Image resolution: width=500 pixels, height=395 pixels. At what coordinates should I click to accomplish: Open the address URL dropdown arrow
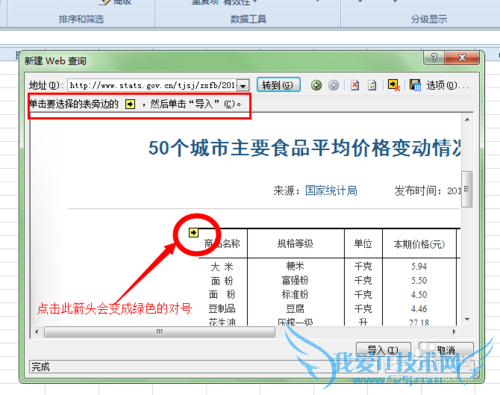pyautogui.click(x=243, y=86)
